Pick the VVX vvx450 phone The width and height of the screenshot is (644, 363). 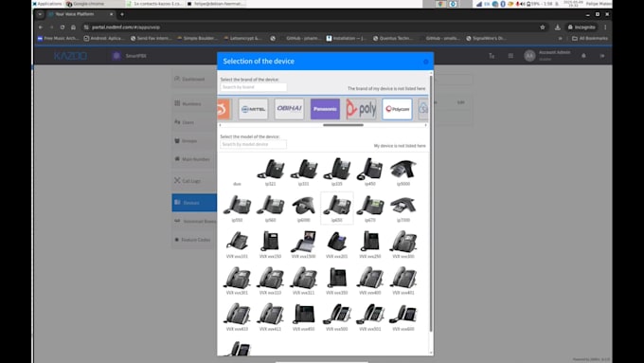(303, 317)
